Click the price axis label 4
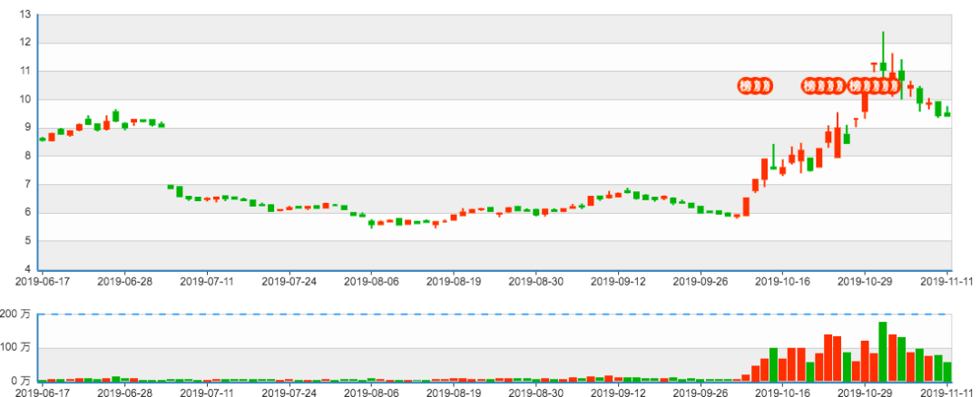The width and height of the screenshot is (980, 397). click(27, 270)
